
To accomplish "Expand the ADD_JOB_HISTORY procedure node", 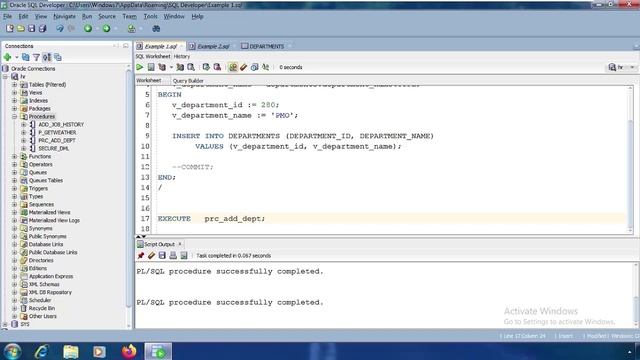I will coord(24,124).
